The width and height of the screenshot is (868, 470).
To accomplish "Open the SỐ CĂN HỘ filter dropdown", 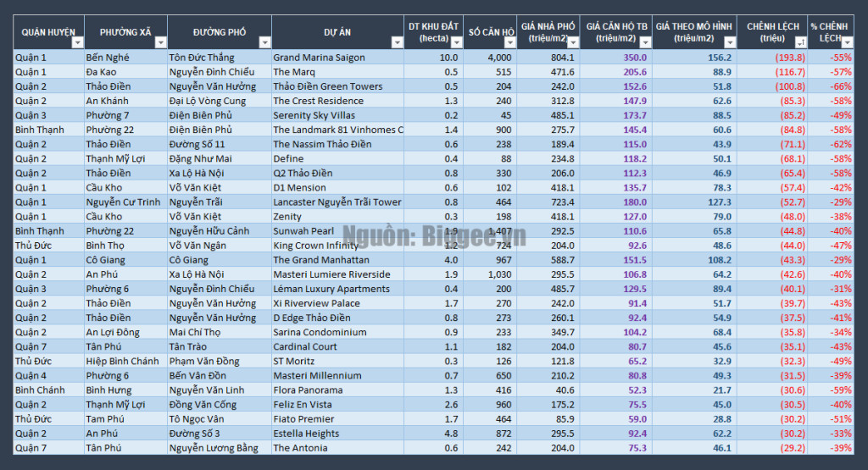I will [x=509, y=42].
